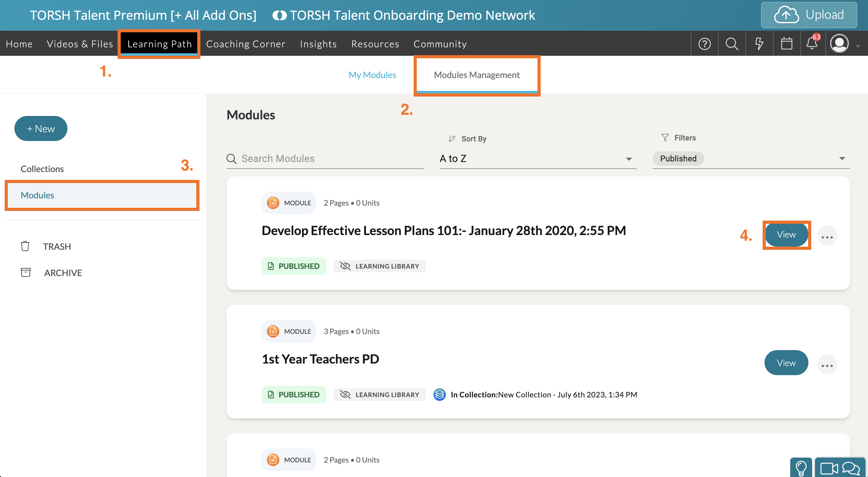Expand the Filters dropdown arrow
Image resolution: width=868 pixels, height=477 pixels.
point(842,159)
